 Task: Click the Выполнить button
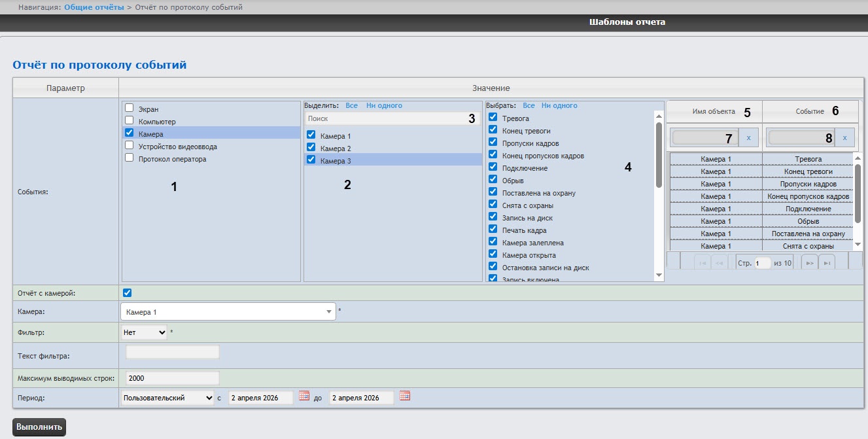click(39, 427)
